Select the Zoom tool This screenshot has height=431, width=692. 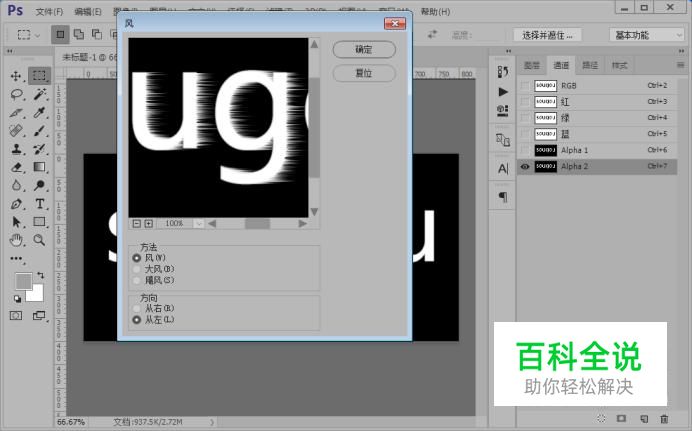point(40,240)
